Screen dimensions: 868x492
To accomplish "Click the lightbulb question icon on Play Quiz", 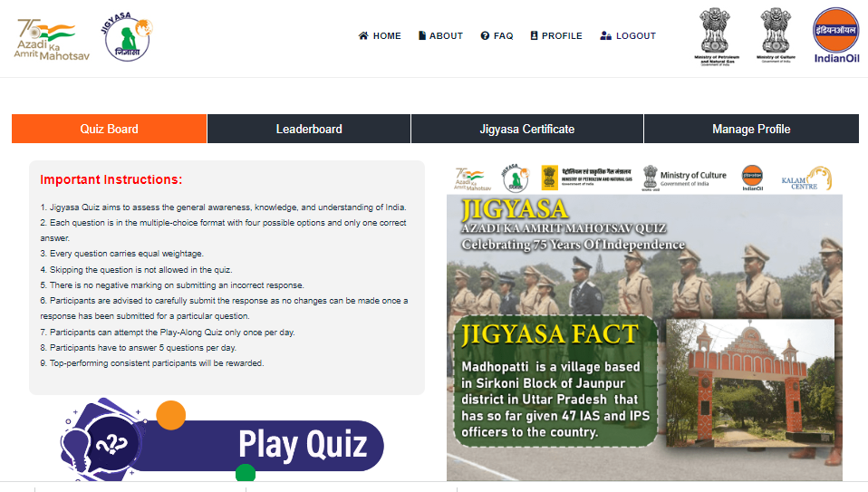I will (x=102, y=440).
